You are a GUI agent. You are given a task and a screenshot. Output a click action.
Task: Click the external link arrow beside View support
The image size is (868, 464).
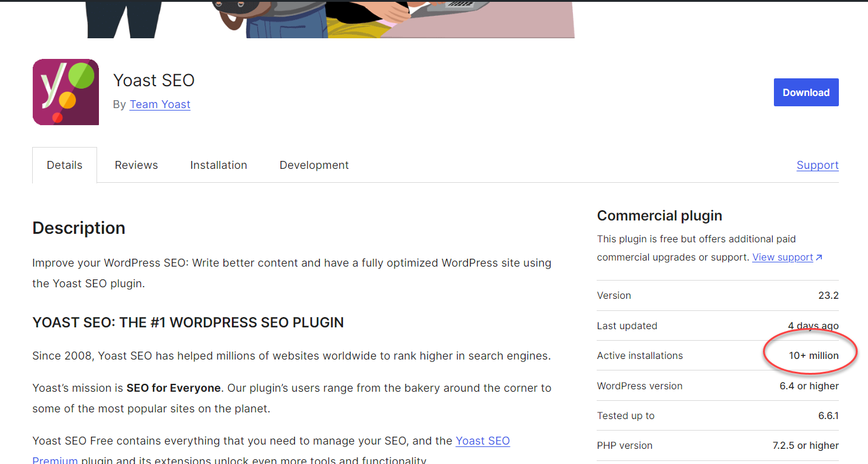pyautogui.click(x=819, y=257)
